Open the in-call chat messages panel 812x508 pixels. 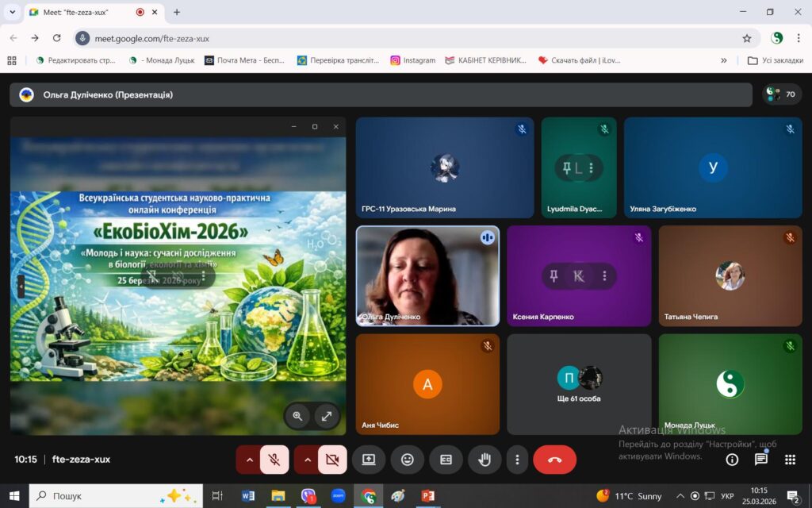(x=761, y=460)
